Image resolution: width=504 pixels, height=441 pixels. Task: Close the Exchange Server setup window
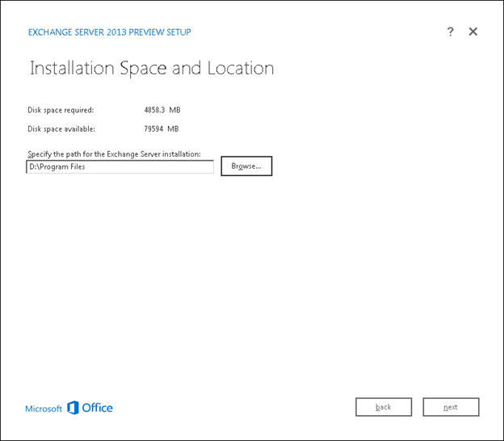(x=473, y=31)
